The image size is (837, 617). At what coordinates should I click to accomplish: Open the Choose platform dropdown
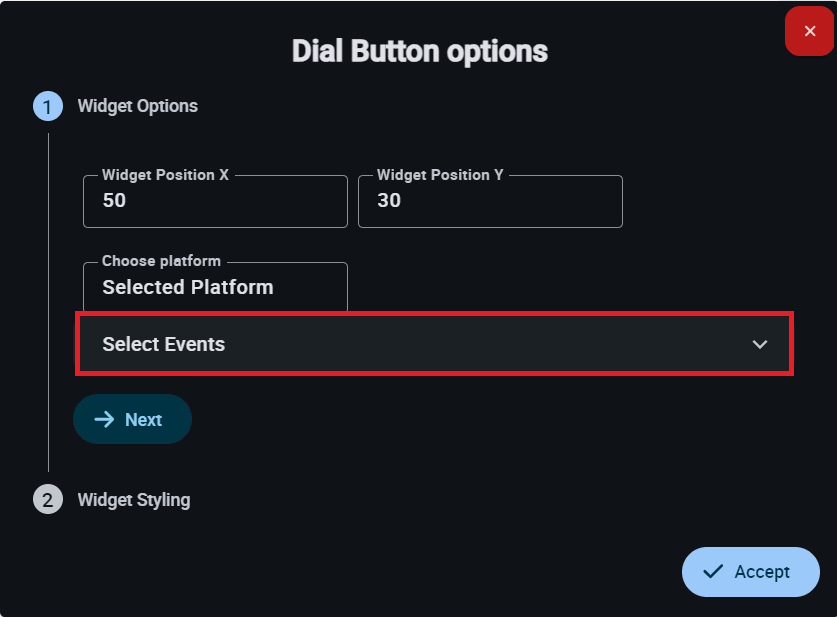pos(215,288)
